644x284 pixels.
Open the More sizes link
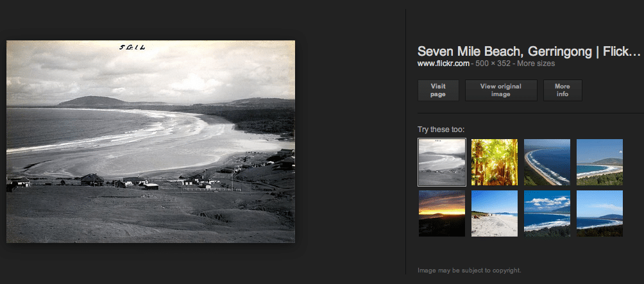[536, 63]
